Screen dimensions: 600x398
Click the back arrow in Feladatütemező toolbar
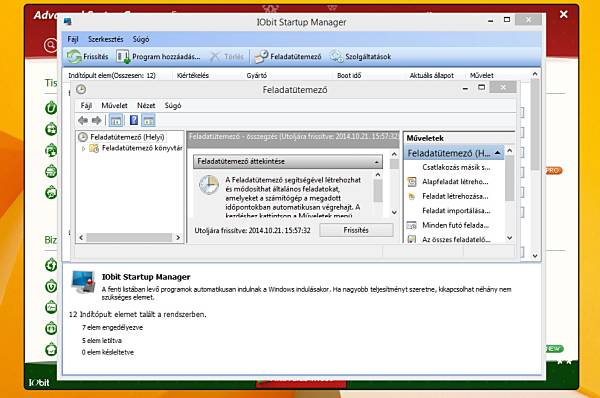tap(83, 121)
